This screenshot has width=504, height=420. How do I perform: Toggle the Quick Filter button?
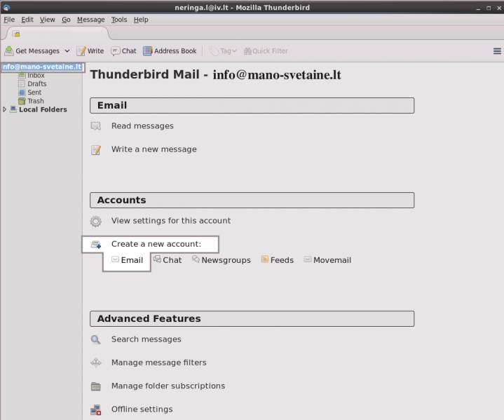point(266,50)
